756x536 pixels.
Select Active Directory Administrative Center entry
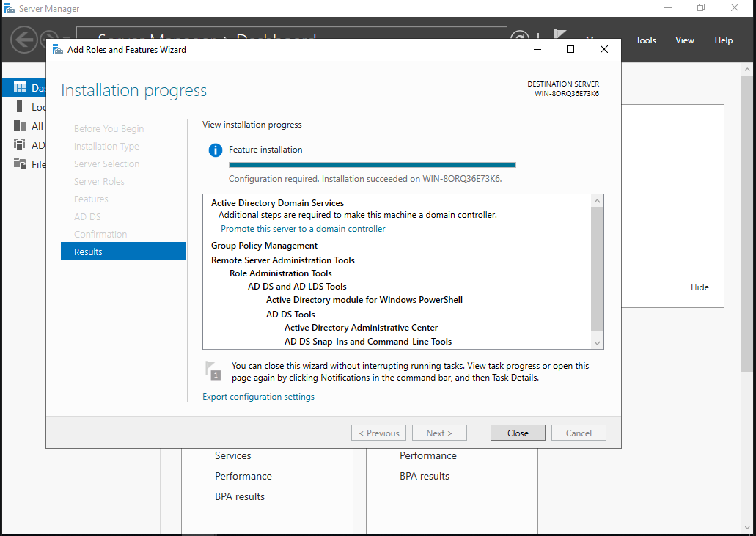click(x=361, y=328)
